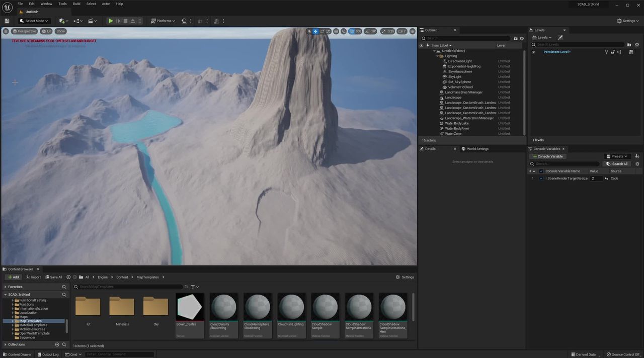Screen dimensions: 644x358
Task: Open the Perspective view dropdown
Action: pos(24,31)
